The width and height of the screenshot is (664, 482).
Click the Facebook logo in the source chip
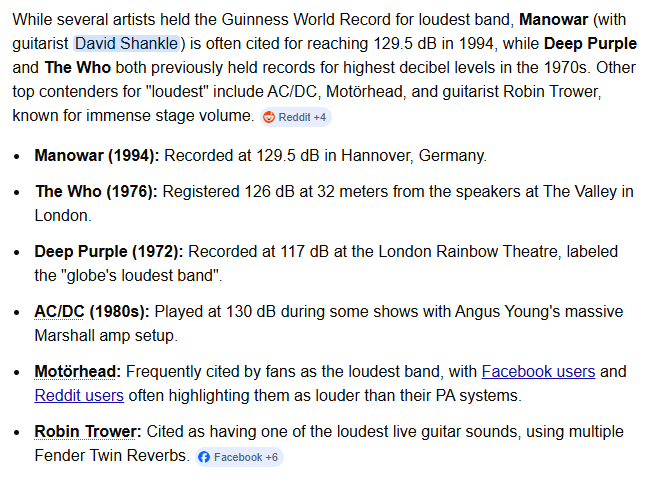(205, 457)
